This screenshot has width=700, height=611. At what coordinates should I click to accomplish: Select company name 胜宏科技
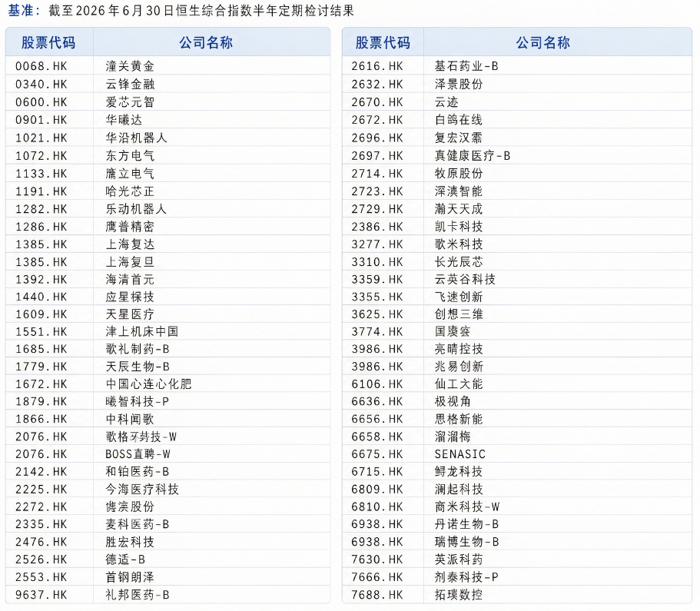[130, 543]
